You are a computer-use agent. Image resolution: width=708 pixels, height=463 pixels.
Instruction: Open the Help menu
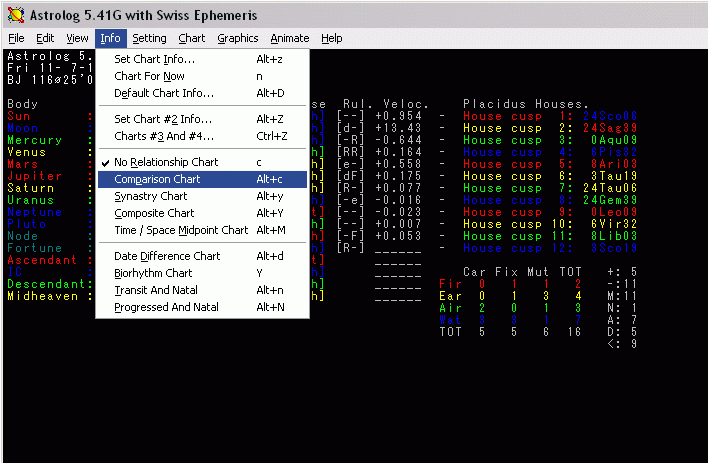tap(331, 38)
